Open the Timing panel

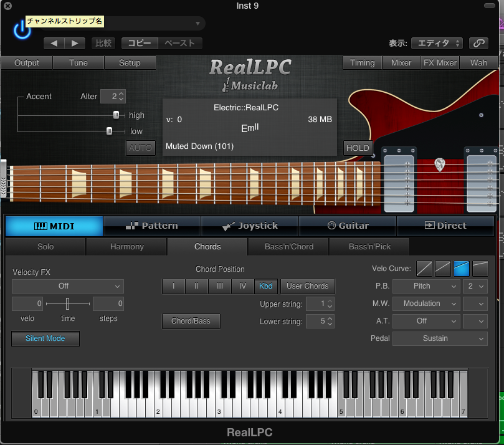click(x=362, y=63)
